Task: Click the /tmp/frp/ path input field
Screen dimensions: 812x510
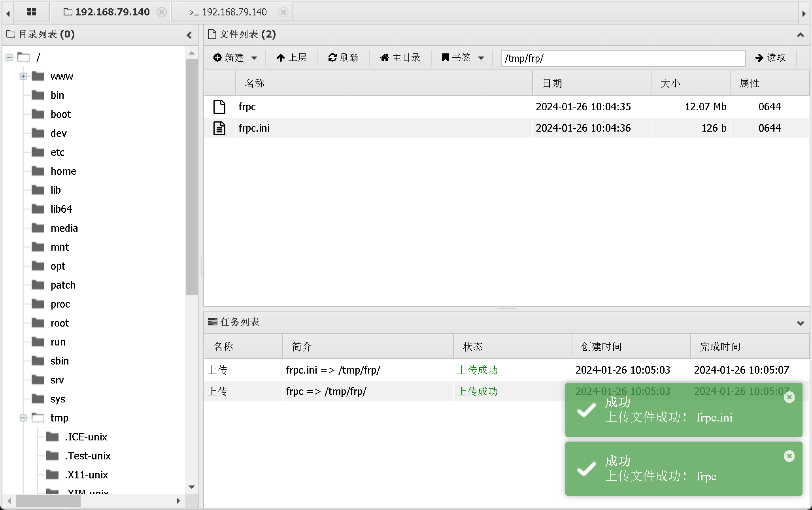Action: 623,58
